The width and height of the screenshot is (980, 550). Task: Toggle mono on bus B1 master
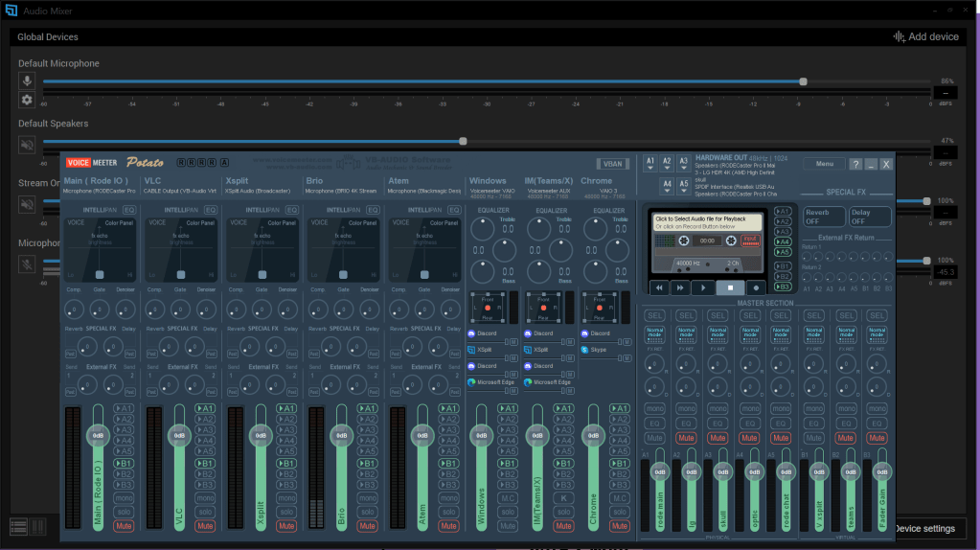click(x=813, y=409)
